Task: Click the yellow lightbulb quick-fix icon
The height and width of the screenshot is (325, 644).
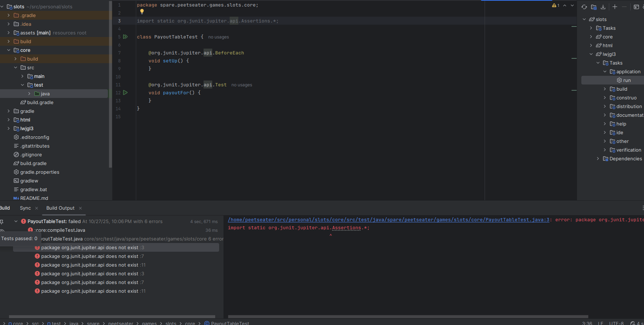Action: click(142, 12)
